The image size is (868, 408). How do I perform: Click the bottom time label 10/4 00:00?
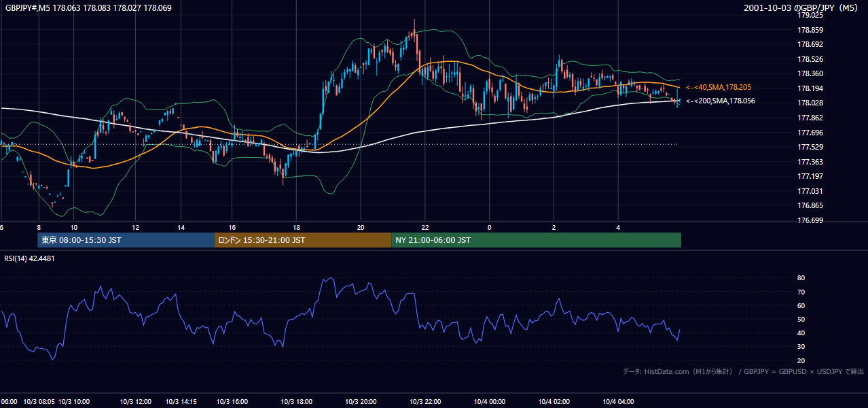489,401
